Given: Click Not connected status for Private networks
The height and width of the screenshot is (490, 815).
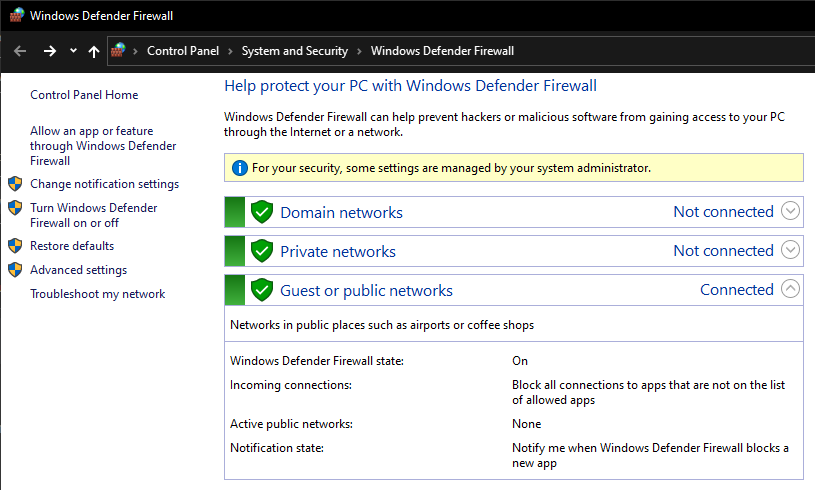Looking at the screenshot, I should click(x=724, y=250).
